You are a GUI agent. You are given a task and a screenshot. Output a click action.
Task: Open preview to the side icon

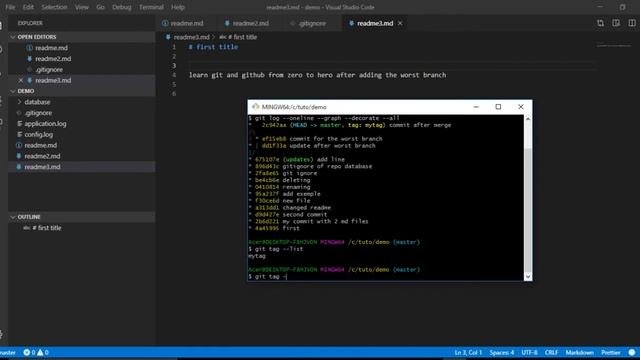point(616,23)
